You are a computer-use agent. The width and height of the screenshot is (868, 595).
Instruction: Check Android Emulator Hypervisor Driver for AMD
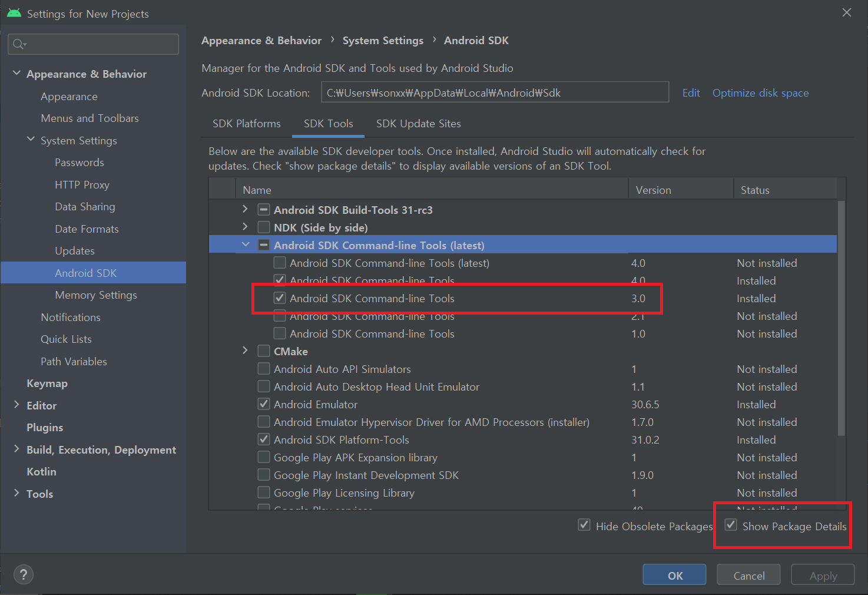tap(264, 422)
